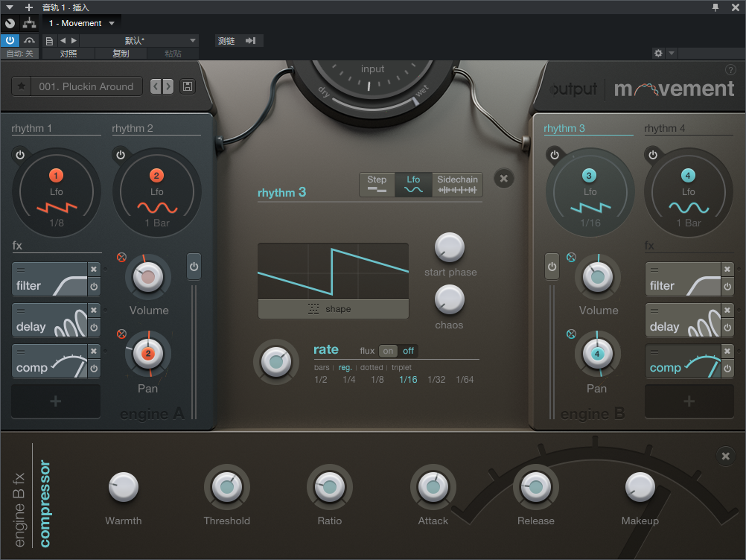
Task: Select the rhythm 4 tab
Action: pos(665,129)
